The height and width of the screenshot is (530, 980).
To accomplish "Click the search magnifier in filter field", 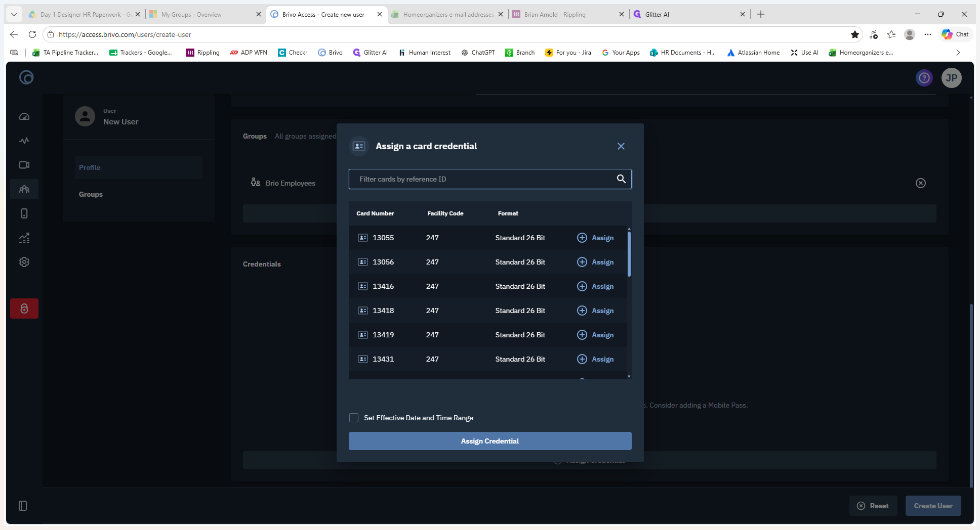I will pyautogui.click(x=621, y=179).
